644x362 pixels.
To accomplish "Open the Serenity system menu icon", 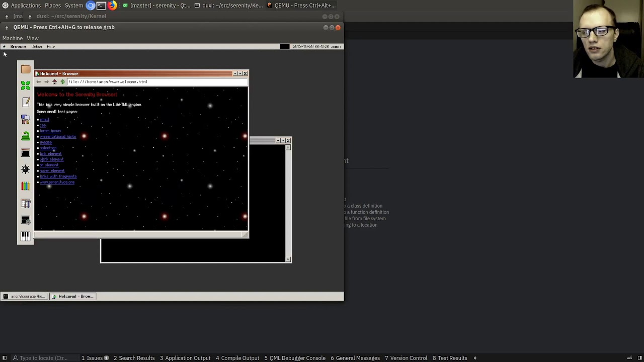I will (4, 46).
